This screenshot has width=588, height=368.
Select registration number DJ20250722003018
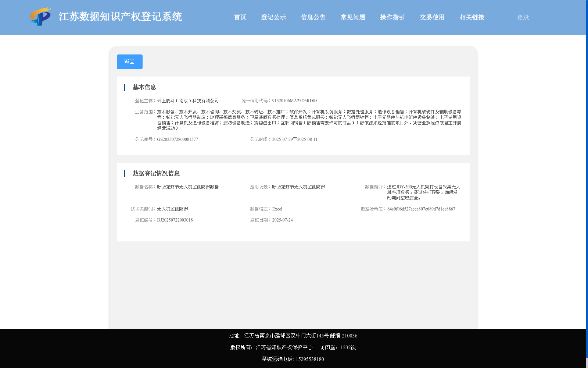point(175,220)
